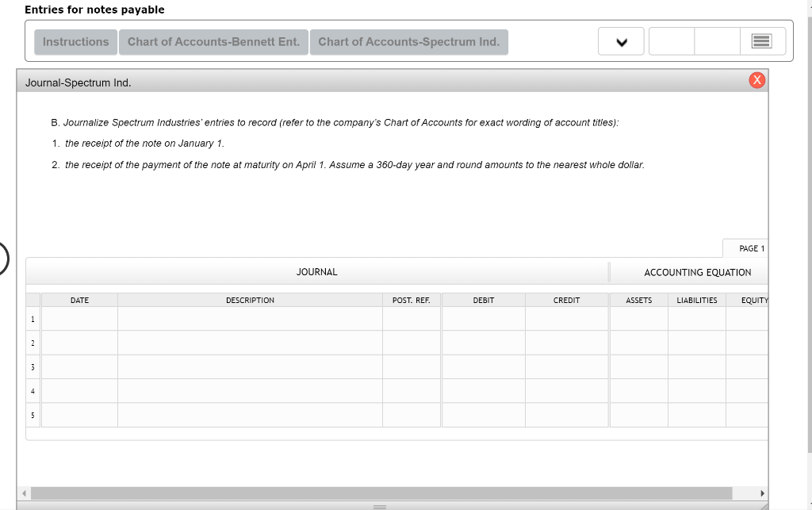Open Chart of Accounts-Bennett Ent. tab
Screen dimensions: 812x510
[213, 42]
